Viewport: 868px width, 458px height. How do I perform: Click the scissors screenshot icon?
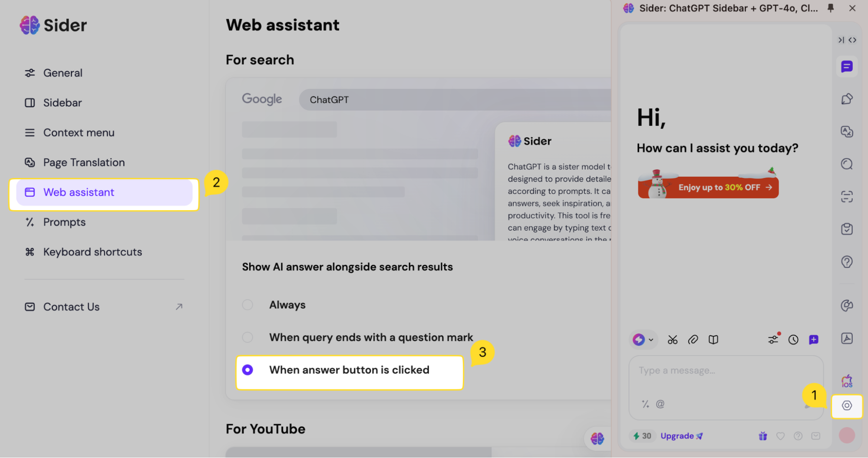(x=673, y=339)
